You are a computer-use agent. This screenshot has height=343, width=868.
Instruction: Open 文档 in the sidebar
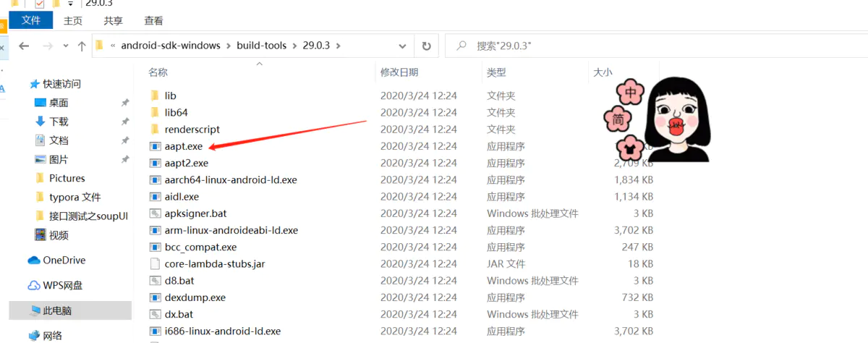pyautogui.click(x=59, y=140)
